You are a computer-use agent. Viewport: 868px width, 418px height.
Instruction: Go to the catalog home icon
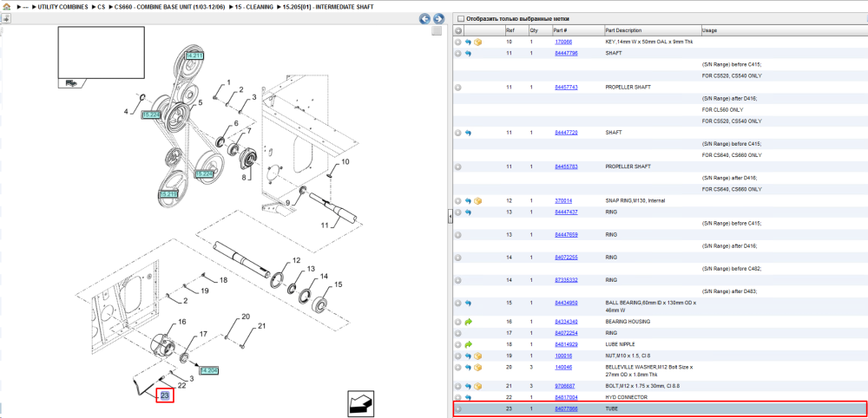pyautogui.click(x=6, y=7)
